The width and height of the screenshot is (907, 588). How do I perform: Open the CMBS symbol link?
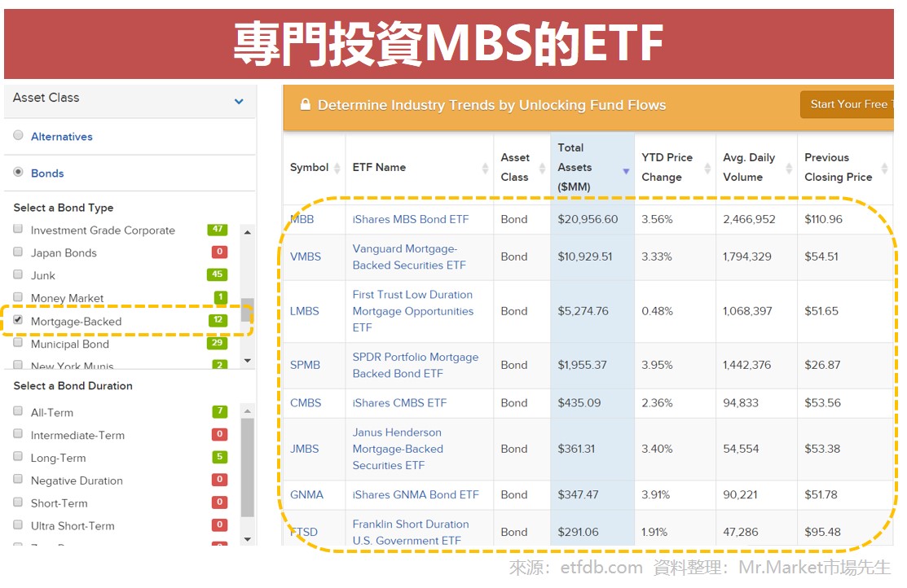[x=306, y=403]
